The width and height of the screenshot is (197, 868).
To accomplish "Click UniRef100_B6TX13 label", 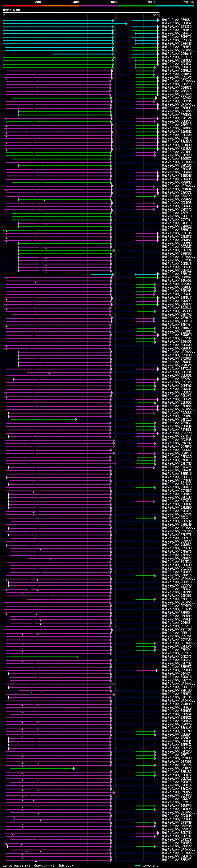I will (176, 369).
